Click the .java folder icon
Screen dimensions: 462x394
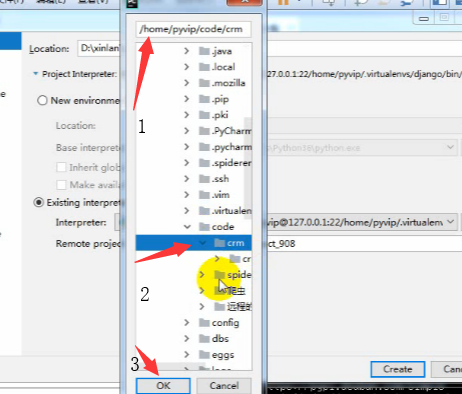[x=204, y=51]
